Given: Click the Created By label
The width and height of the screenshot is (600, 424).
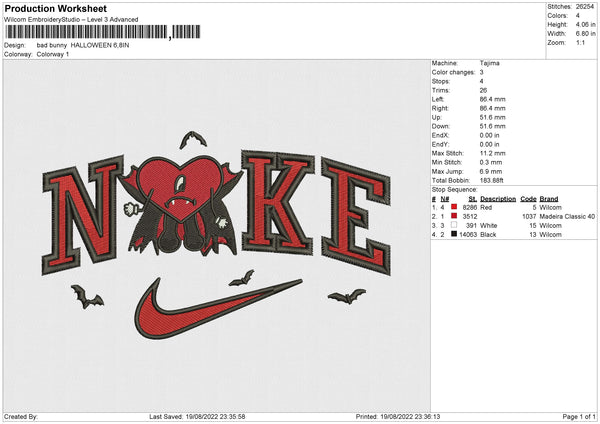Looking at the screenshot, I should [21, 417].
